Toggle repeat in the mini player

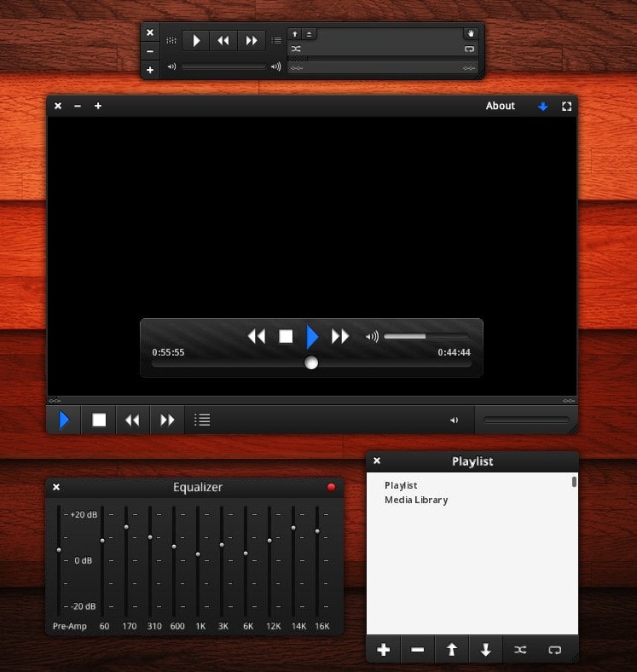(469, 49)
